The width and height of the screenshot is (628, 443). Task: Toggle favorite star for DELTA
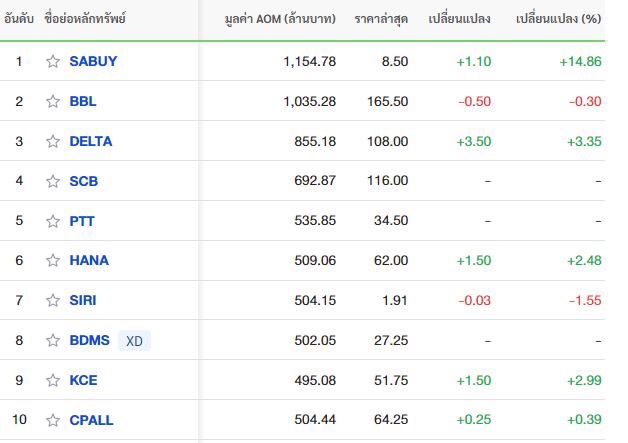53,141
